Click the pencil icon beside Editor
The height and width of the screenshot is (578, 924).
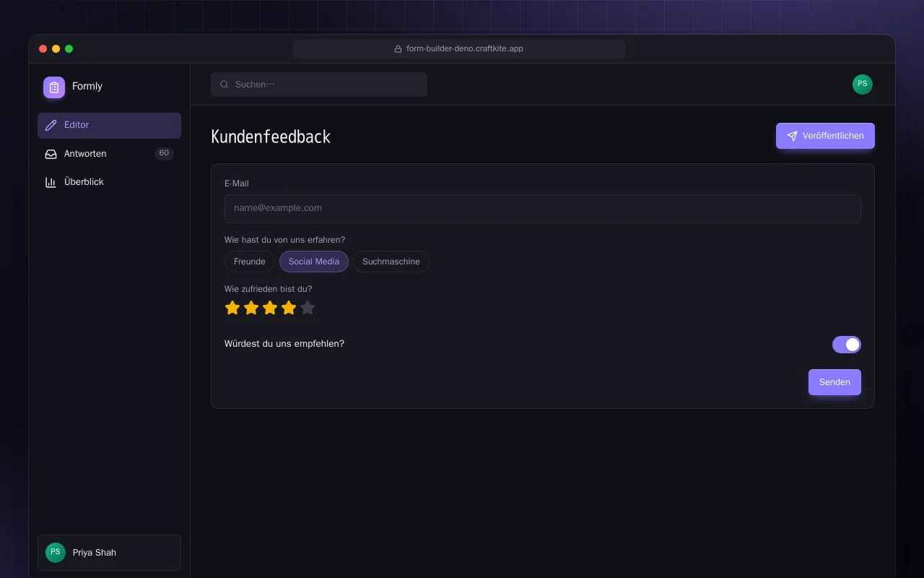(51, 125)
